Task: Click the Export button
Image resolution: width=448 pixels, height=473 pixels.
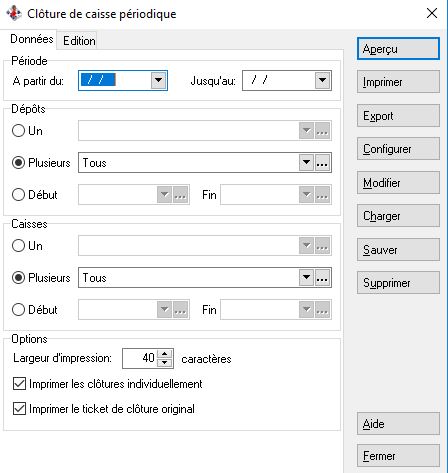Action: (x=398, y=116)
